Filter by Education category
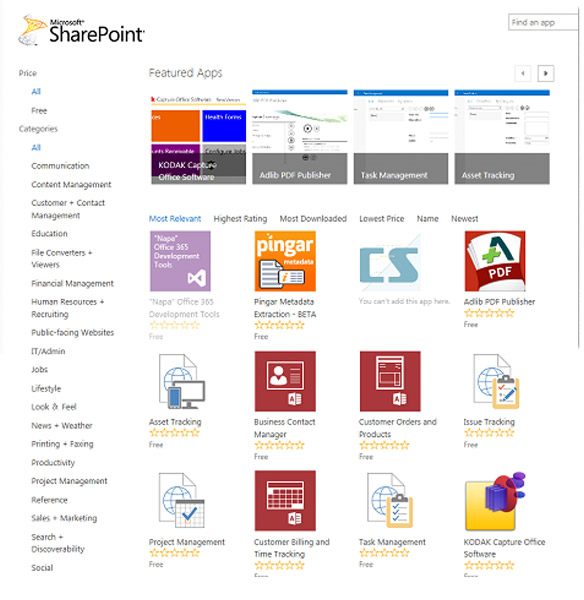The height and width of the screenshot is (600, 584). pyautogui.click(x=49, y=234)
